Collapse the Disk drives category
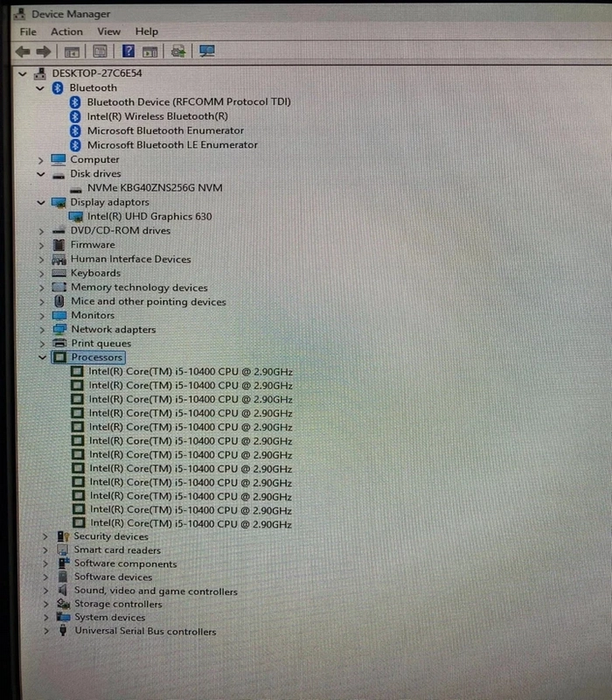Screen dimensions: 612x700 (x=40, y=174)
